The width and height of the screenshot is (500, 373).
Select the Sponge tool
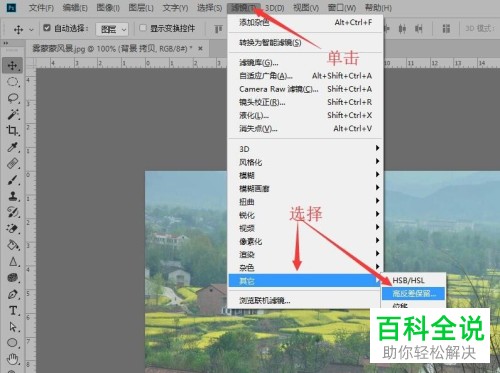click(12, 277)
